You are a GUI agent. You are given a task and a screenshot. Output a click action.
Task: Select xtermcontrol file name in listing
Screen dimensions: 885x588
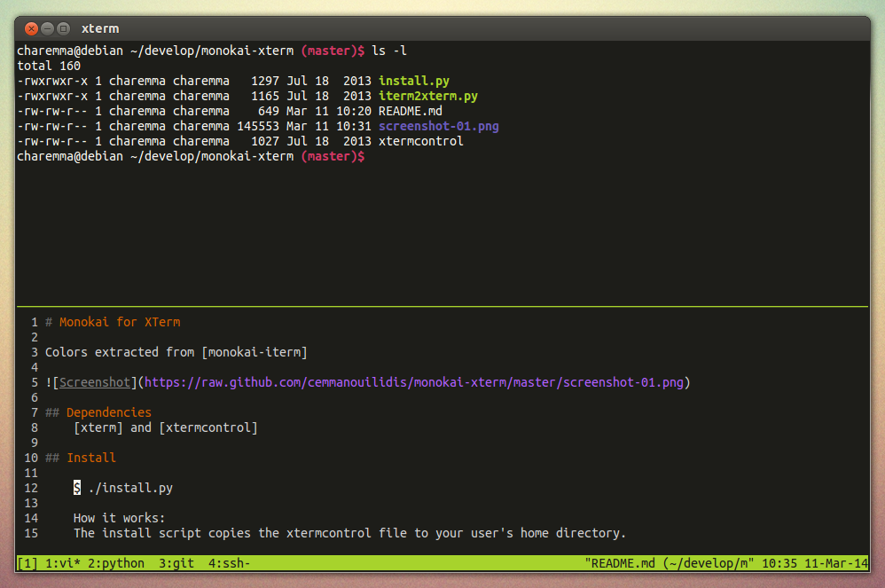(x=420, y=141)
